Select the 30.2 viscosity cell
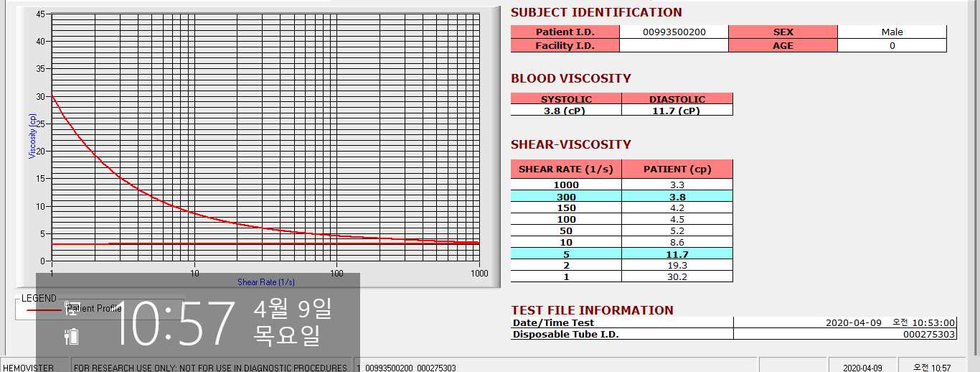The height and width of the screenshot is (372, 980). [677, 276]
